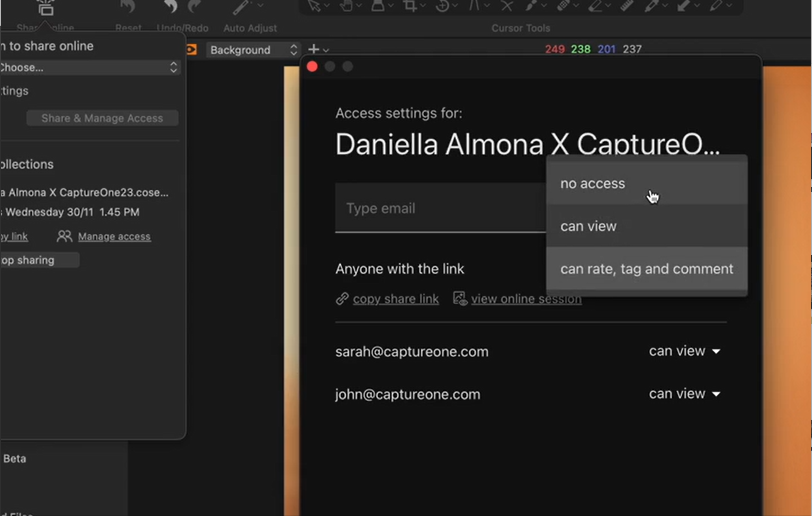Click the partially hidden Copy link link
Viewport: 812px width, 516px height.
14,236
